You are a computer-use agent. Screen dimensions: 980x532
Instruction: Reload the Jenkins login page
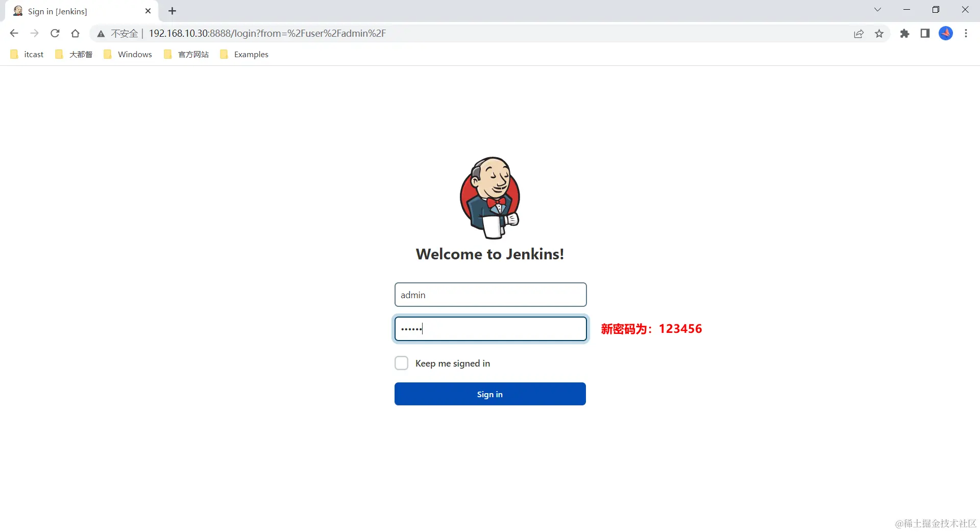55,33
